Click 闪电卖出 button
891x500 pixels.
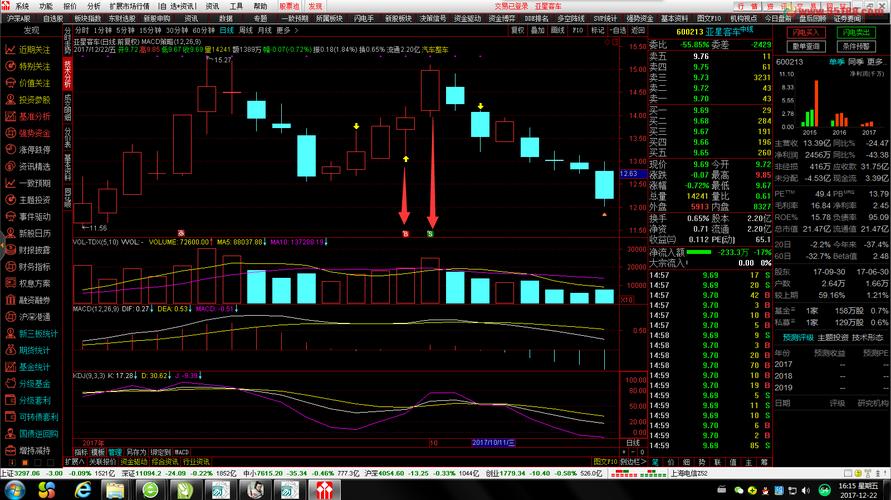(856, 32)
